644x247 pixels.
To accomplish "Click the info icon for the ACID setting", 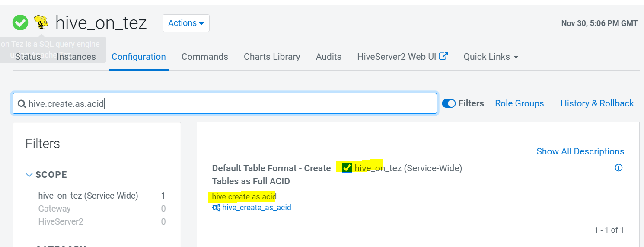I will pos(619,168).
